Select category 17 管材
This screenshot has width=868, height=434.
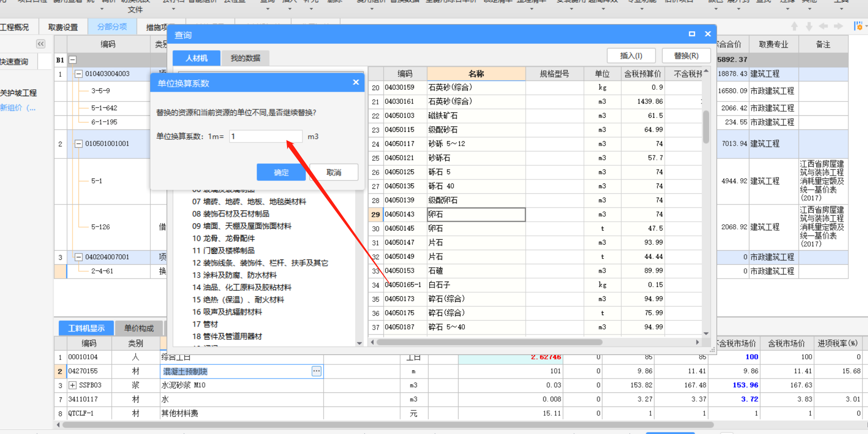click(205, 324)
